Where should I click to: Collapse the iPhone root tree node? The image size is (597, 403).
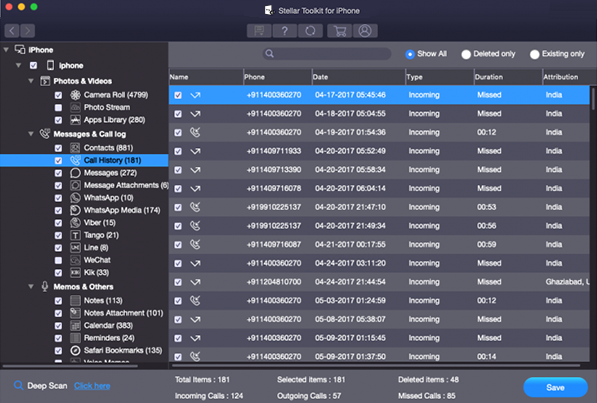coord(6,50)
